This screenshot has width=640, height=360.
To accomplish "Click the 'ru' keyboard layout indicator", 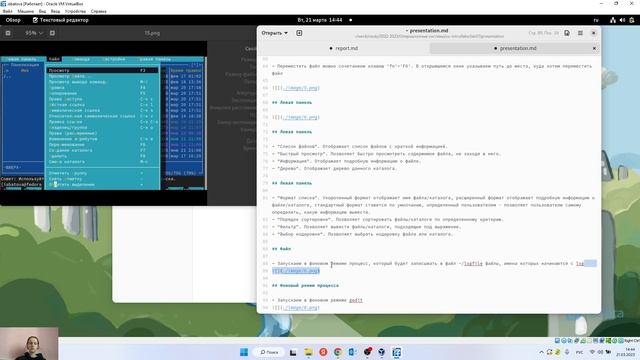I will (x=596, y=20).
